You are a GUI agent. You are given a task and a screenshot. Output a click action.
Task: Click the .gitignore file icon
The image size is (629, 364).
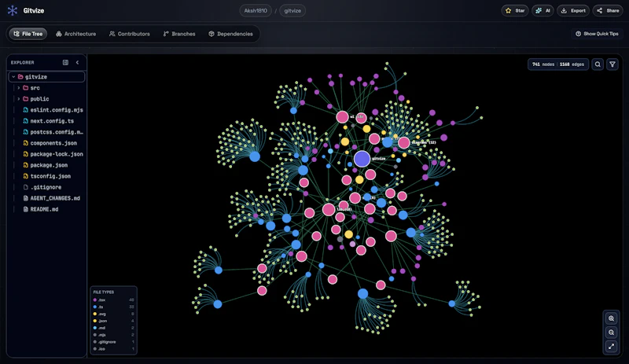[x=26, y=187]
